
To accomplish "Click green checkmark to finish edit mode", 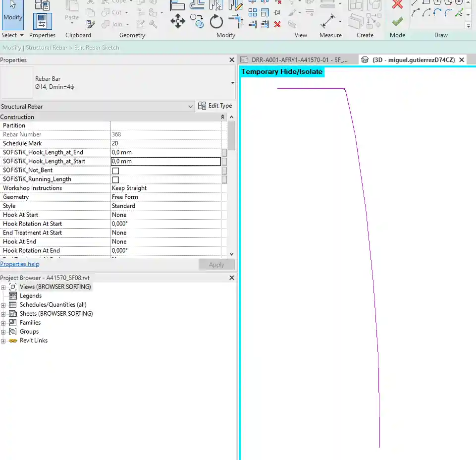I will tap(397, 21).
